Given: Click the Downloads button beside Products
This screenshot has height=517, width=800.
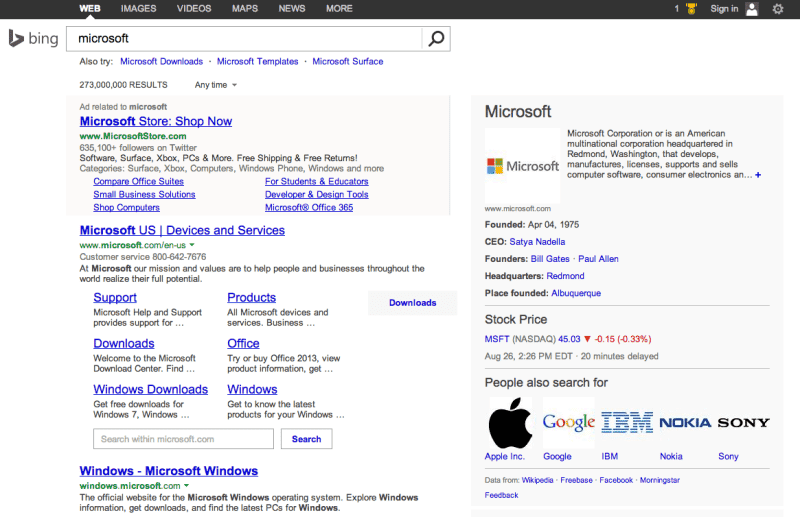Looking at the screenshot, I should [413, 303].
